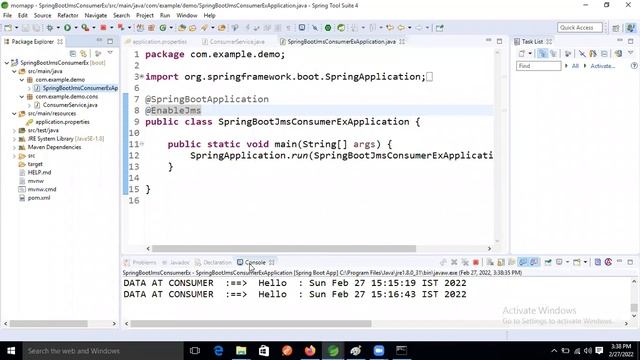640x360 pixels.
Task: Expand Maven Dependencies in Package Explorer
Action: coord(14,147)
